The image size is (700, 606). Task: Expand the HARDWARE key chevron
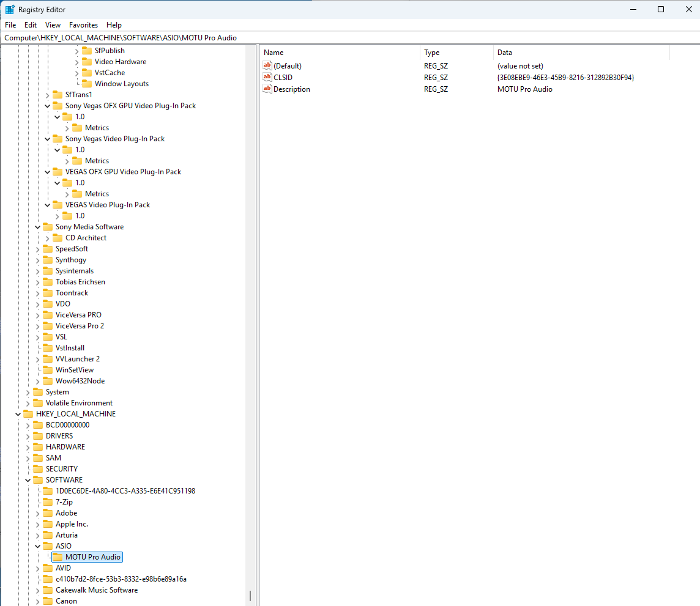[28, 447]
